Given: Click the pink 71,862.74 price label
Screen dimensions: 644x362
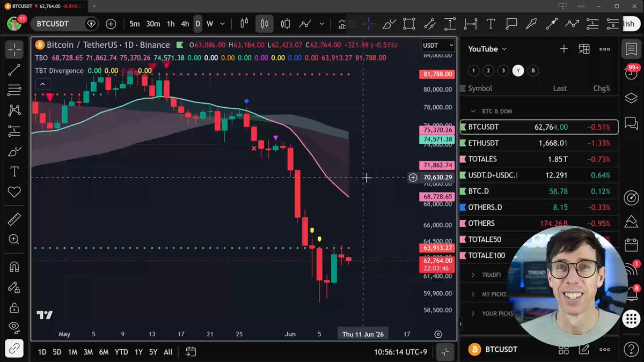Looking at the screenshot, I should point(436,165).
